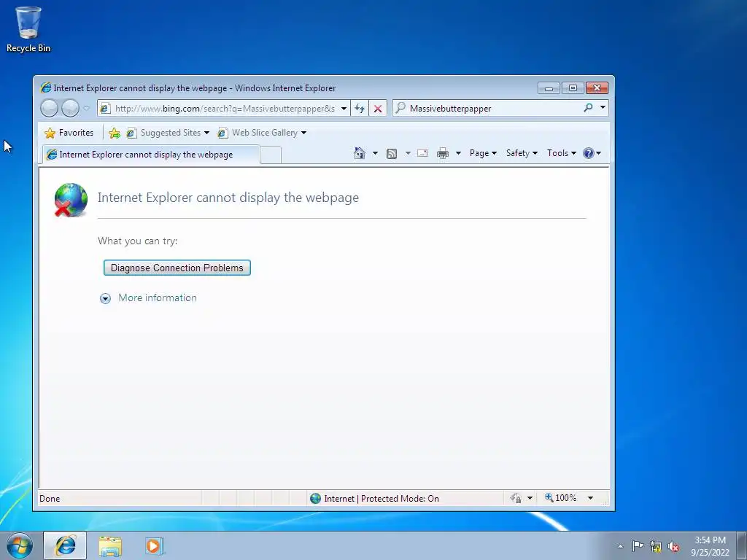Click the Refresh page icon
The height and width of the screenshot is (560, 747).
click(360, 109)
